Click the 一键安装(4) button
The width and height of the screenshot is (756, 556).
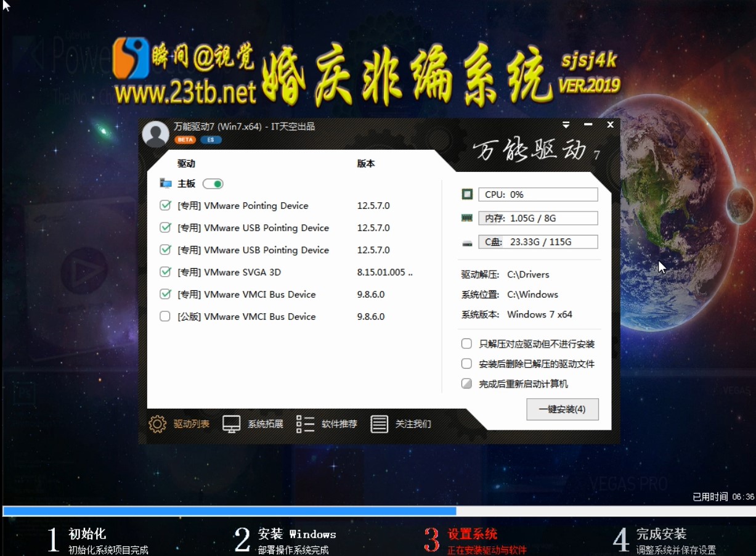pyautogui.click(x=563, y=409)
